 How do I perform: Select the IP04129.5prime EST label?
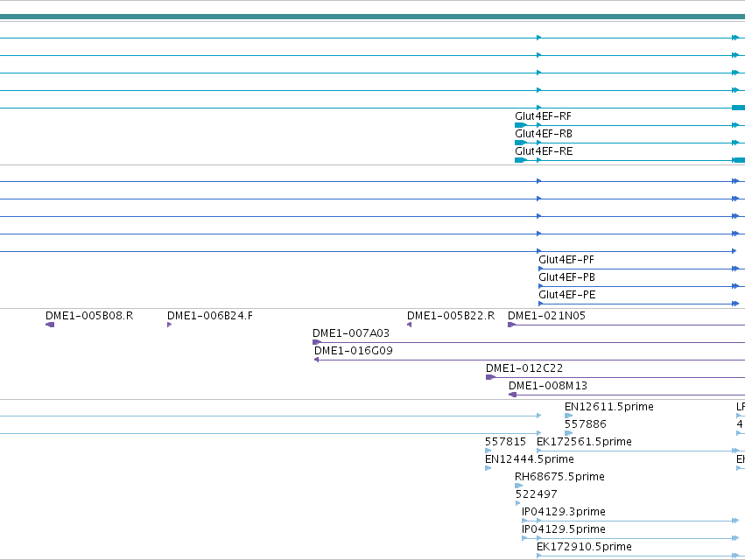point(564,529)
